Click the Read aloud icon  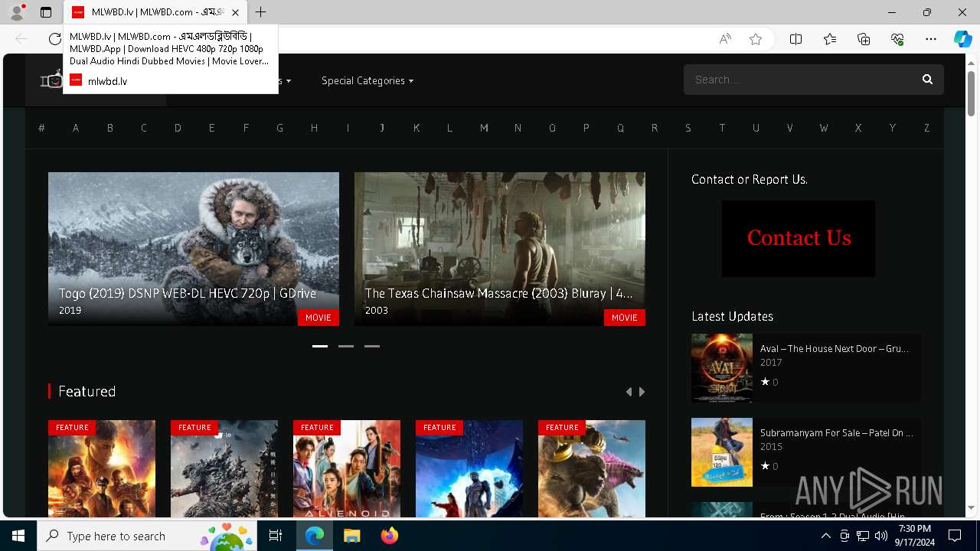pyautogui.click(x=725, y=39)
